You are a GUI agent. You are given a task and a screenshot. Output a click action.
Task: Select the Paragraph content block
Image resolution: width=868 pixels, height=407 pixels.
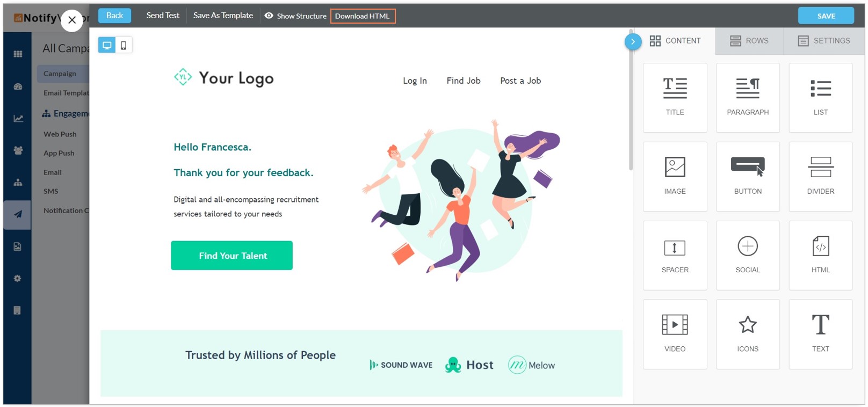click(748, 98)
